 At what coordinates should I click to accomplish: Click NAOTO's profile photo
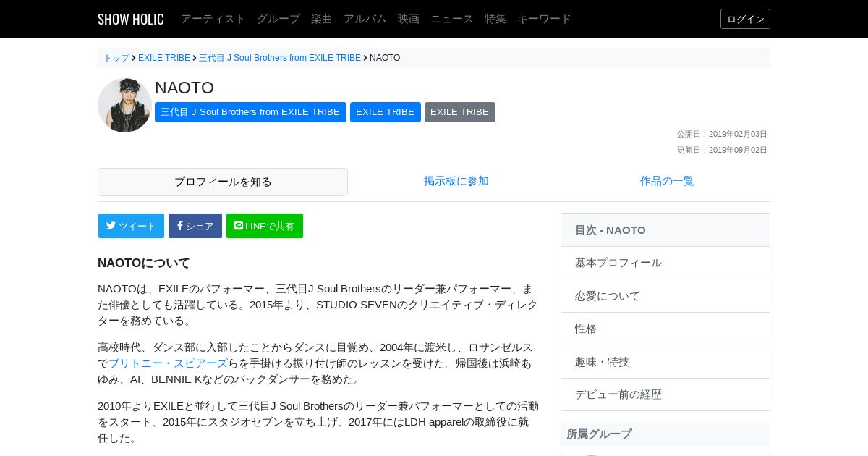click(x=124, y=106)
